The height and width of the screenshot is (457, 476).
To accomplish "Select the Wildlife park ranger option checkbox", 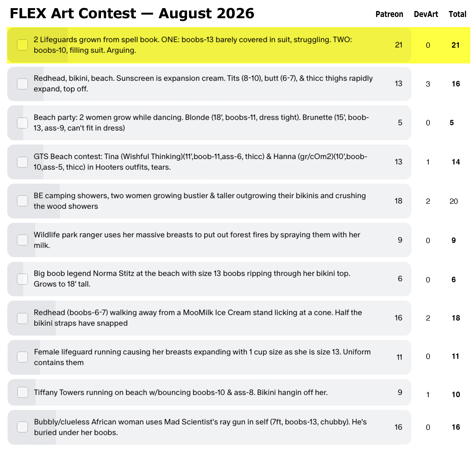I will click(x=22, y=240).
